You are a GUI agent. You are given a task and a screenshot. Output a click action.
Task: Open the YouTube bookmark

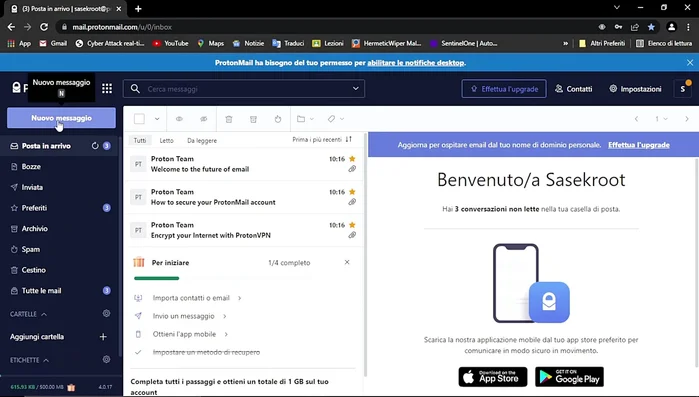[x=170, y=43]
